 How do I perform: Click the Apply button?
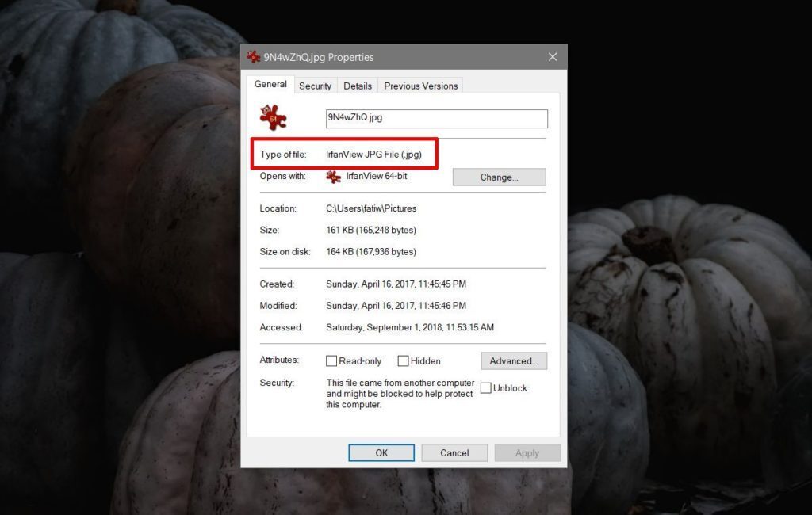(x=527, y=452)
